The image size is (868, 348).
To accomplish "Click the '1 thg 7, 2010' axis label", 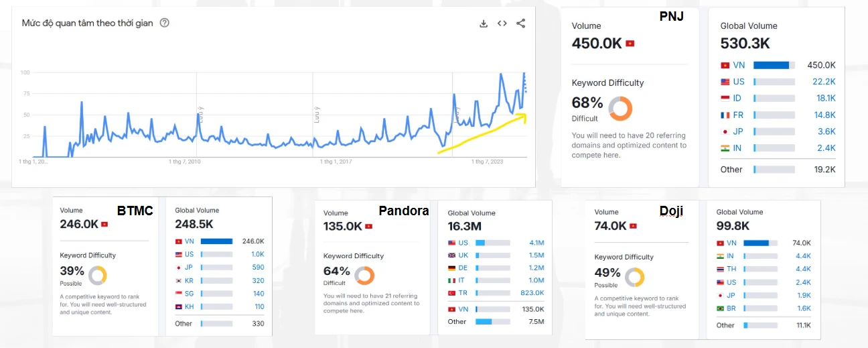I will (x=184, y=162).
